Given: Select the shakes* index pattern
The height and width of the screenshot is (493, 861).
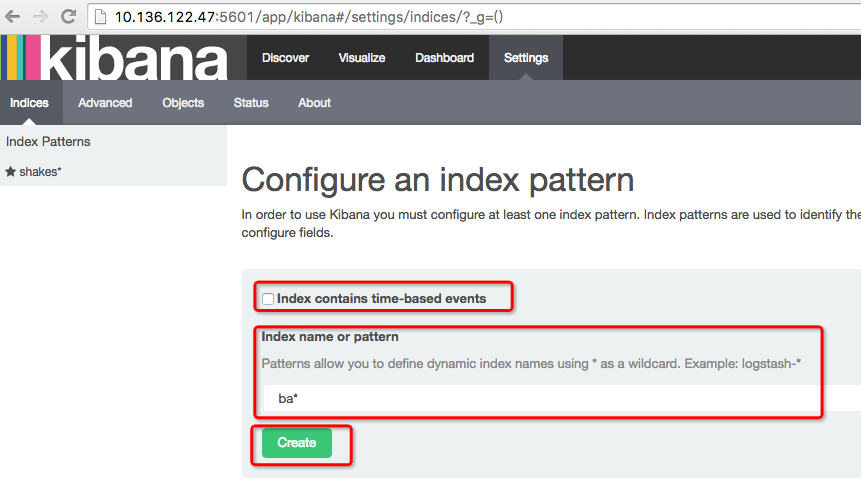Looking at the screenshot, I should 40,172.
